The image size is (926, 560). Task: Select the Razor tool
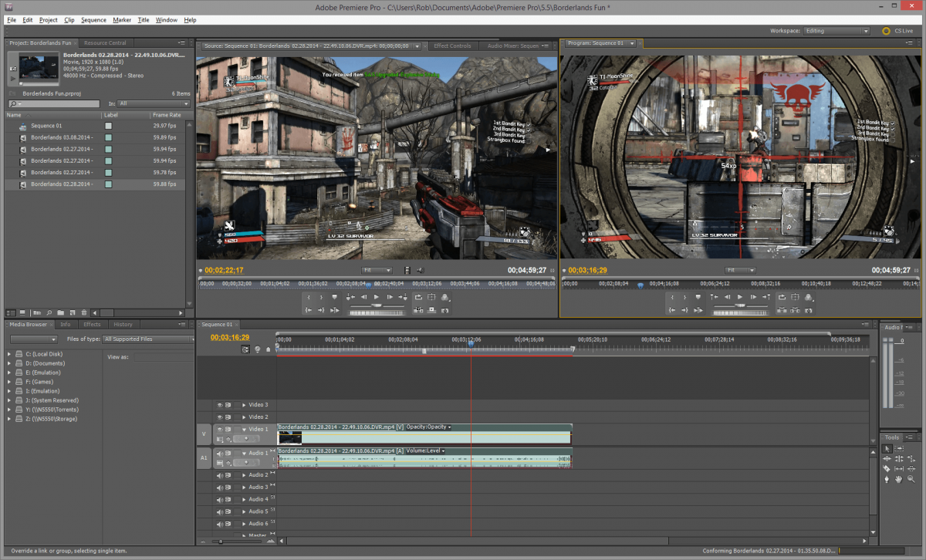[x=887, y=468]
